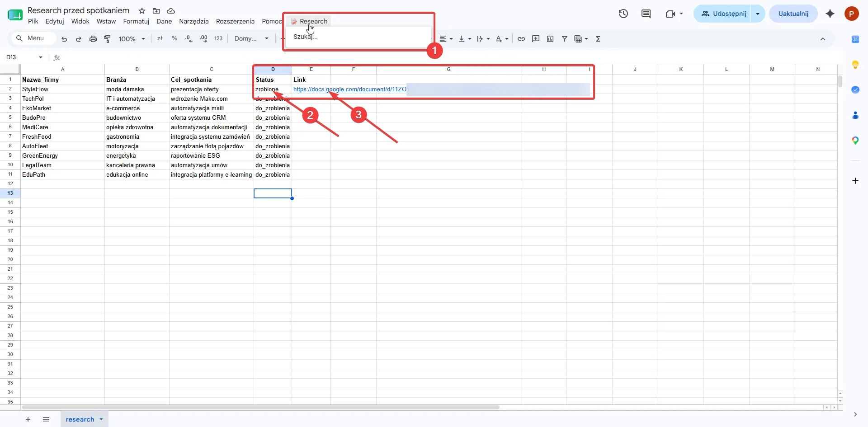Print the spreadsheet using printer icon
This screenshot has width=868, height=427.
(x=93, y=39)
